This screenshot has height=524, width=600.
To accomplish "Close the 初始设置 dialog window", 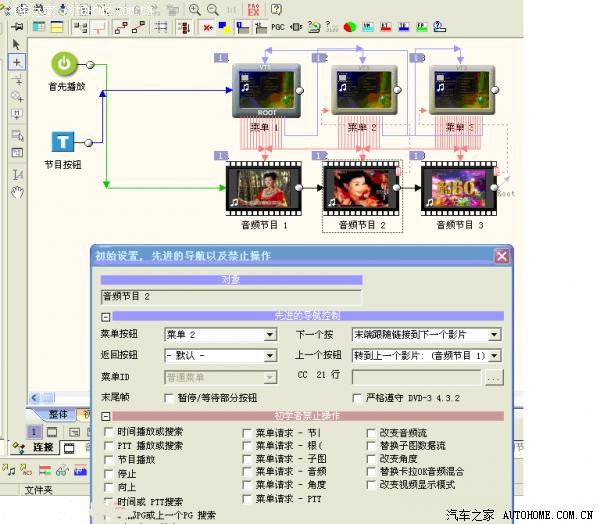I will tap(502, 256).
